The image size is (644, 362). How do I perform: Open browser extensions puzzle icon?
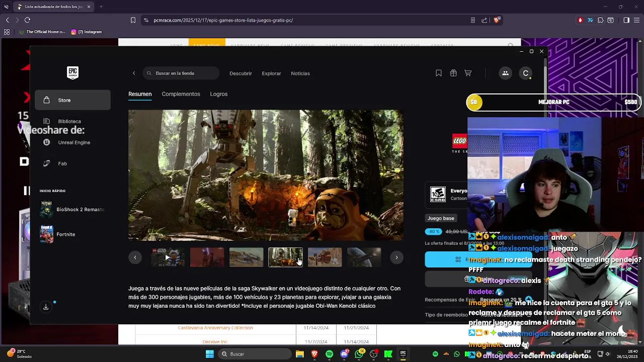click(x=600, y=20)
